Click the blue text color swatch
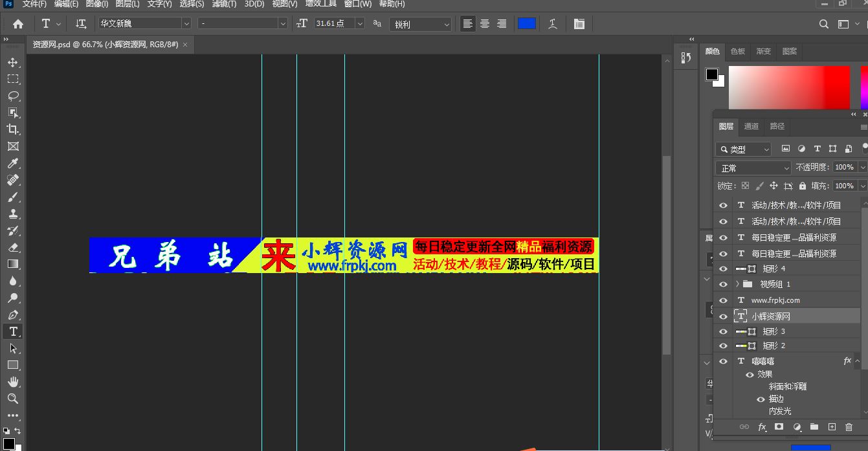The image size is (868, 451). (x=527, y=24)
